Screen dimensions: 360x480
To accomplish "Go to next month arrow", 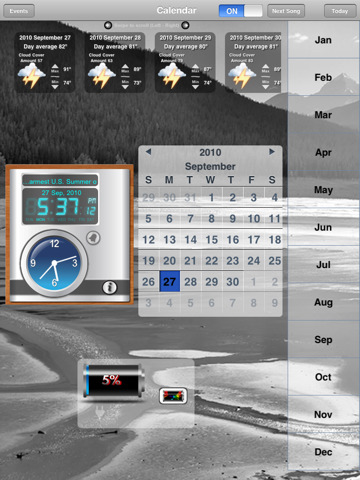I will pos(272,152).
